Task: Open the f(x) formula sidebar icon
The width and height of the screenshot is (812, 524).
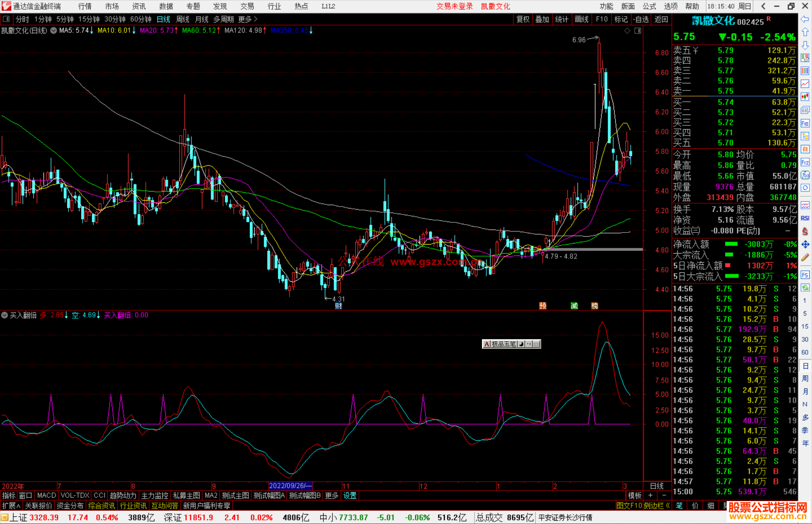Action: pos(805,175)
